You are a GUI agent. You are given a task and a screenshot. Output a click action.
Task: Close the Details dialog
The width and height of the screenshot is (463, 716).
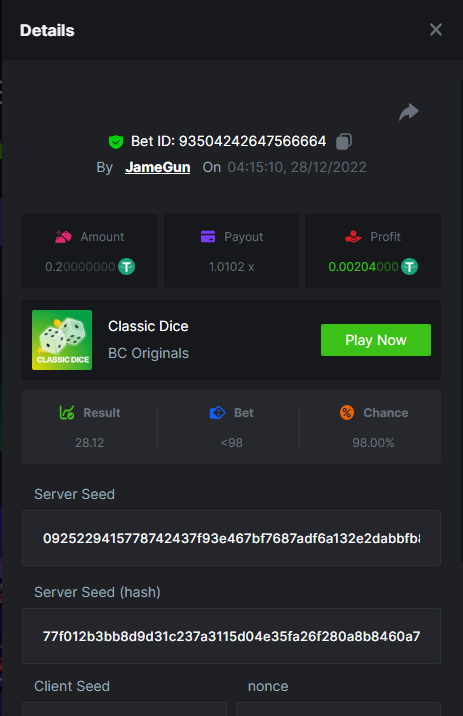436,30
